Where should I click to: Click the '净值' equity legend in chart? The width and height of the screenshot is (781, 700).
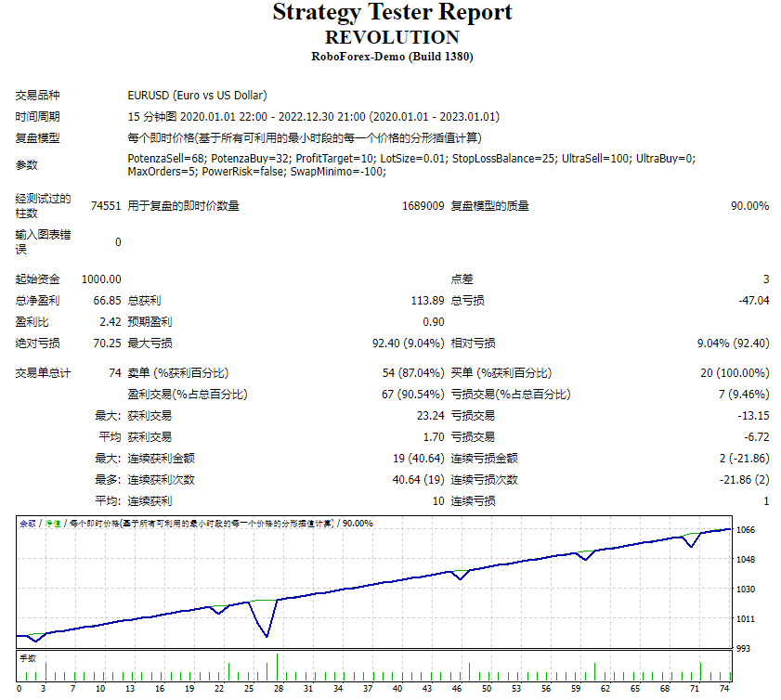click(53, 524)
